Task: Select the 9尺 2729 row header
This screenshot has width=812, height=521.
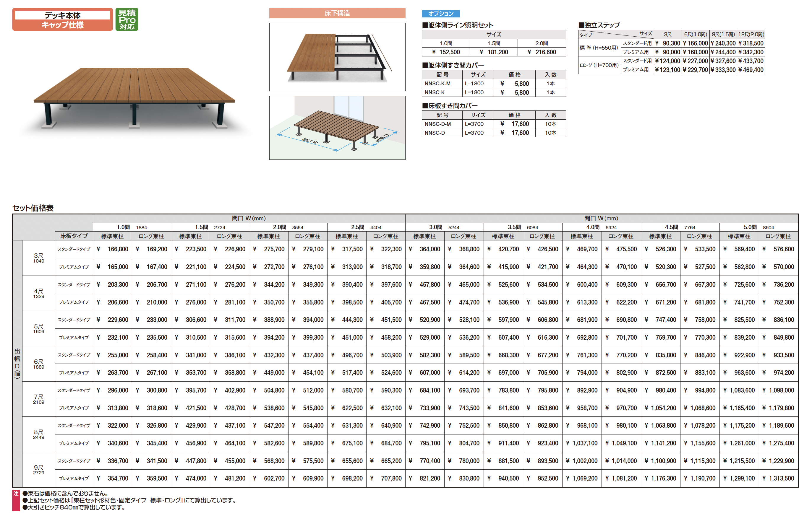Action: [x=39, y=470]
